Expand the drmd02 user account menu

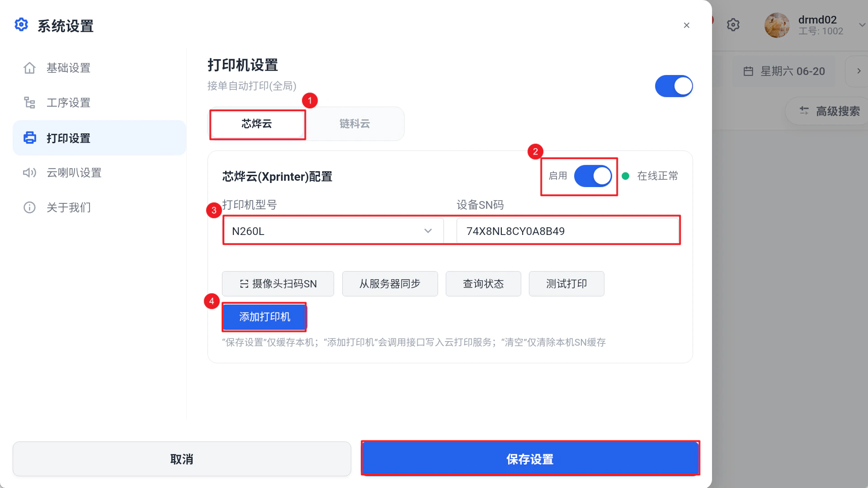click(x=862, y=25)
